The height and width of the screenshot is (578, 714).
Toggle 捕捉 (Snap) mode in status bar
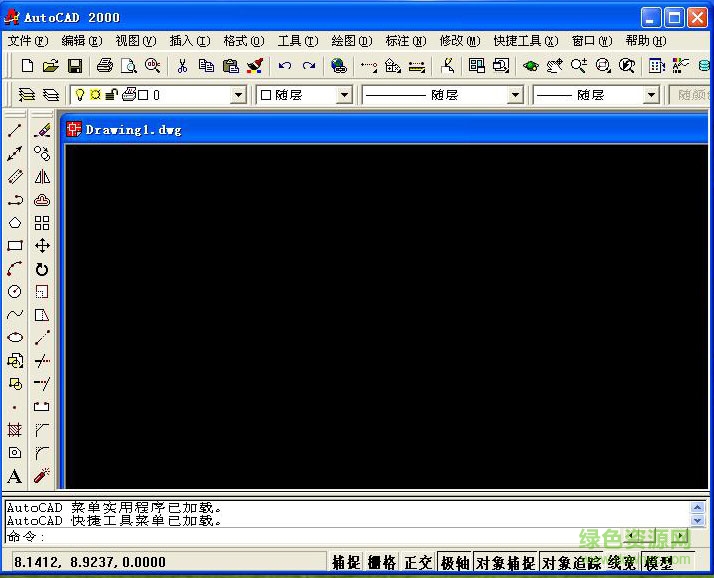coord(346,563)
